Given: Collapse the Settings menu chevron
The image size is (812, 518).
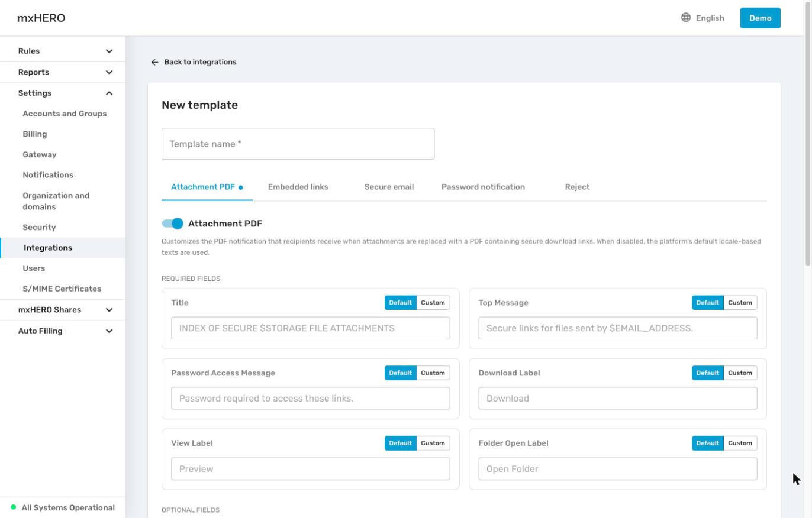Looking at the screenshot, I should click(109, 93).
